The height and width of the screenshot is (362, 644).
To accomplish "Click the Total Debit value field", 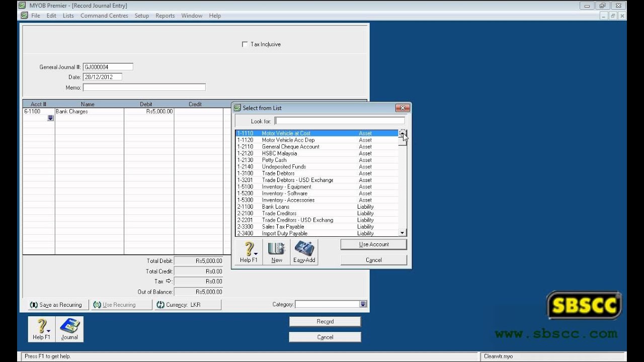I will coord(198,261).
